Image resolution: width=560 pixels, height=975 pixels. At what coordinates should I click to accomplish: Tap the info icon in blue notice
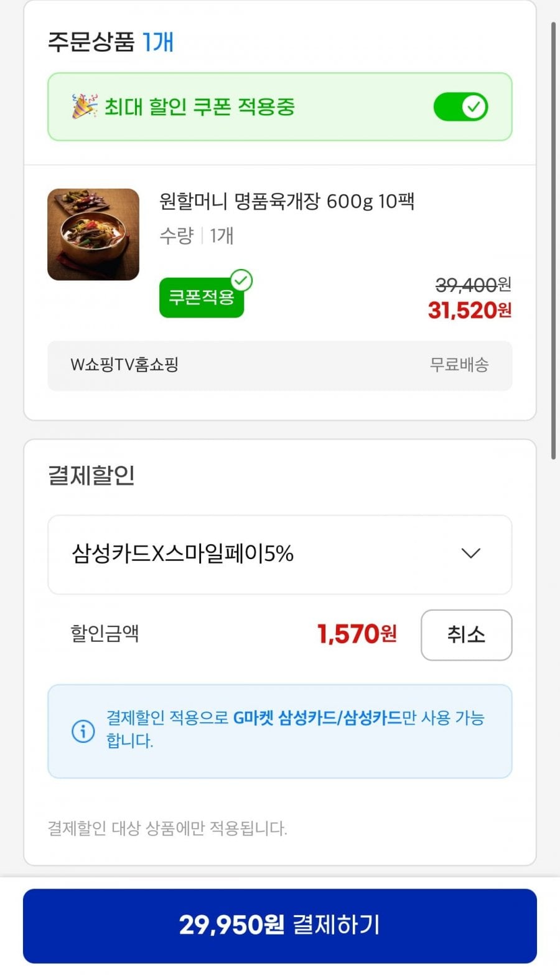pos(83,730)
